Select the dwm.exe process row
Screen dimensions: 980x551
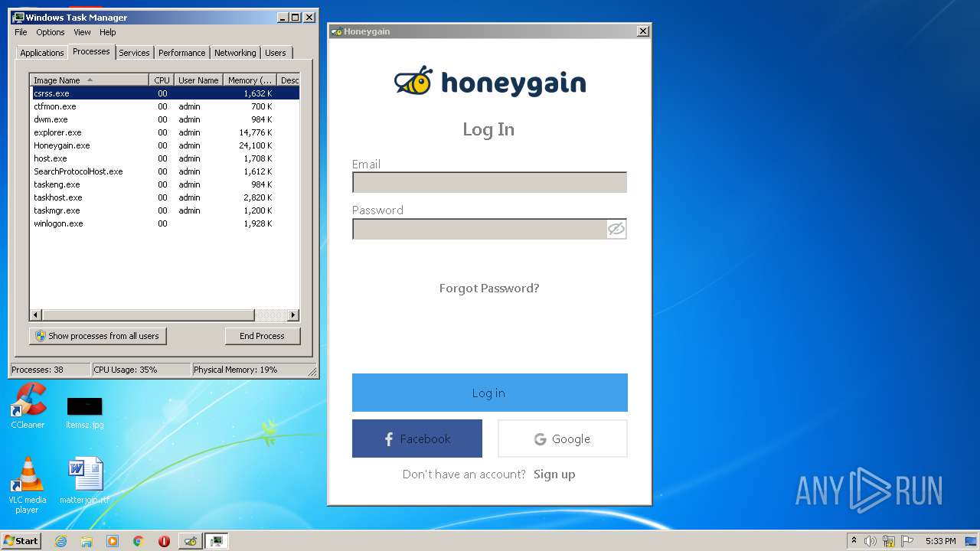coord(165,119)
